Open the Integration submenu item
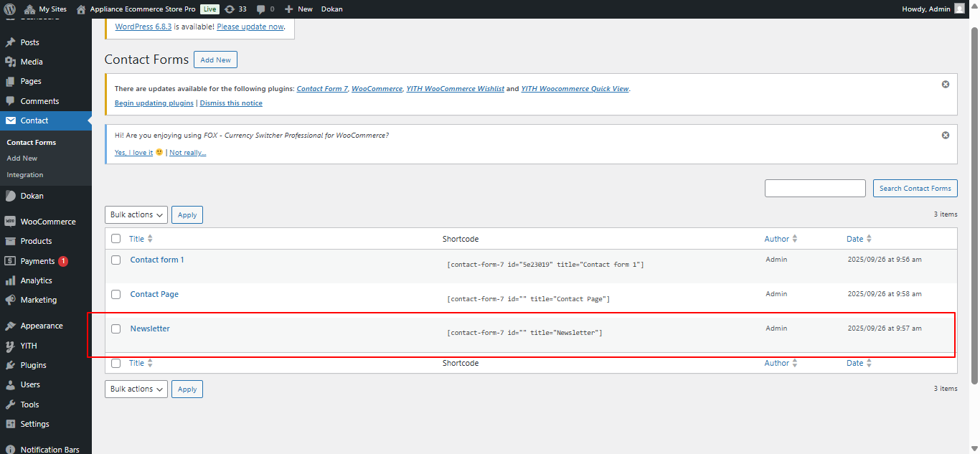Image resolution: width=980 pixels, height=454 pixels. pyautogui.click(x=25, y=175)
